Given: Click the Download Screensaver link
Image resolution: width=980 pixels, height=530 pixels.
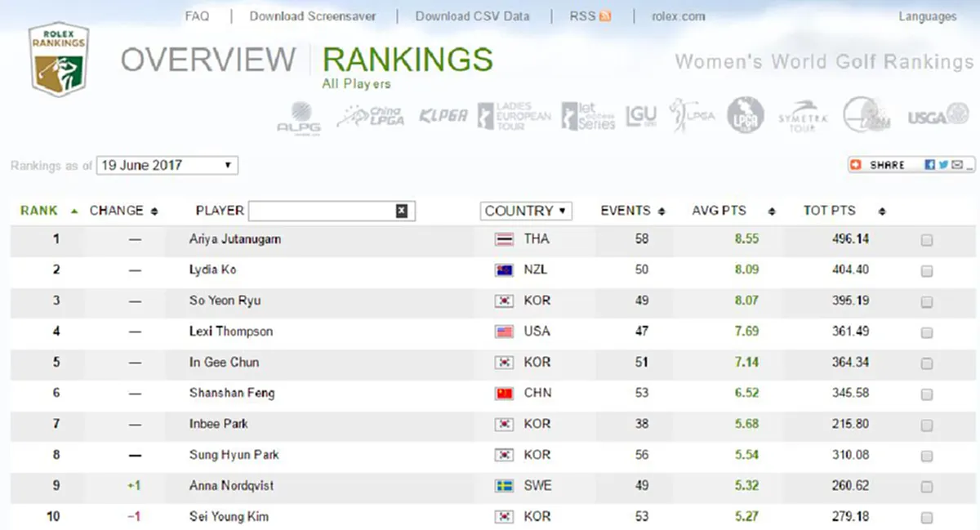Looking at the screenshot, I should click(313, 16).
